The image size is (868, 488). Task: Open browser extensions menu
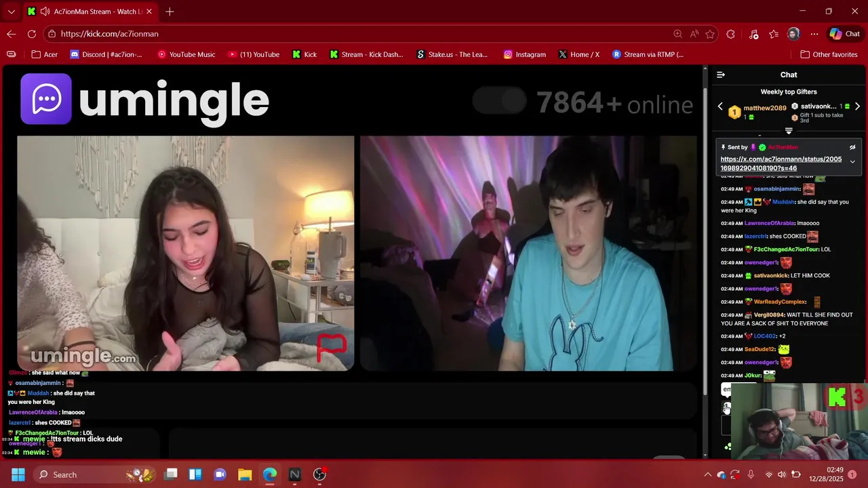tap(730, 34)
